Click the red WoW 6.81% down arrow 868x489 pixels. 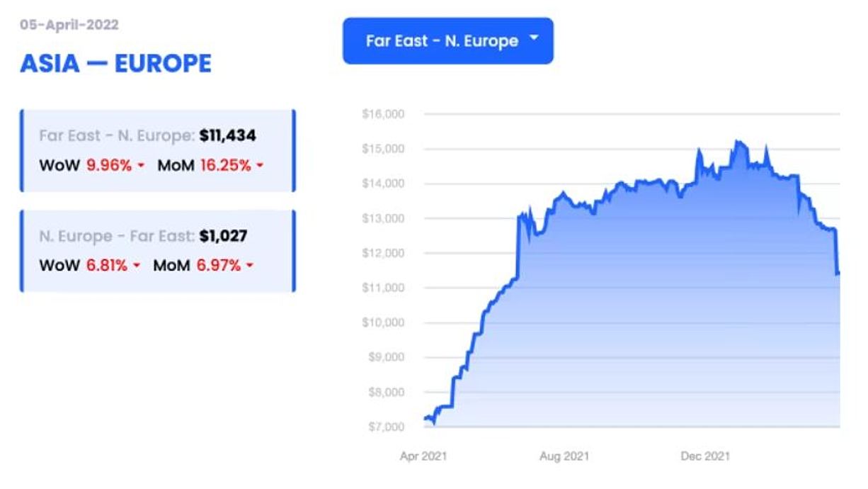click(137, 266)
